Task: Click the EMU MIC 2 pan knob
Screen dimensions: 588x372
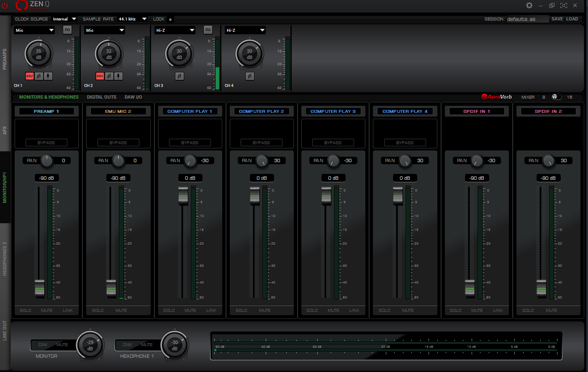Action: click(119, 161)
